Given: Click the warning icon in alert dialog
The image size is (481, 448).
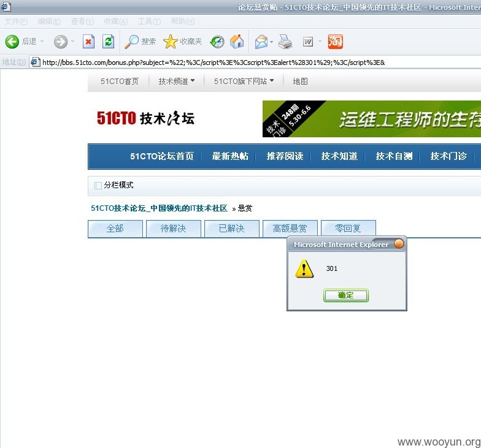Looking at the screenshot, I should click(x=304, y=268).
